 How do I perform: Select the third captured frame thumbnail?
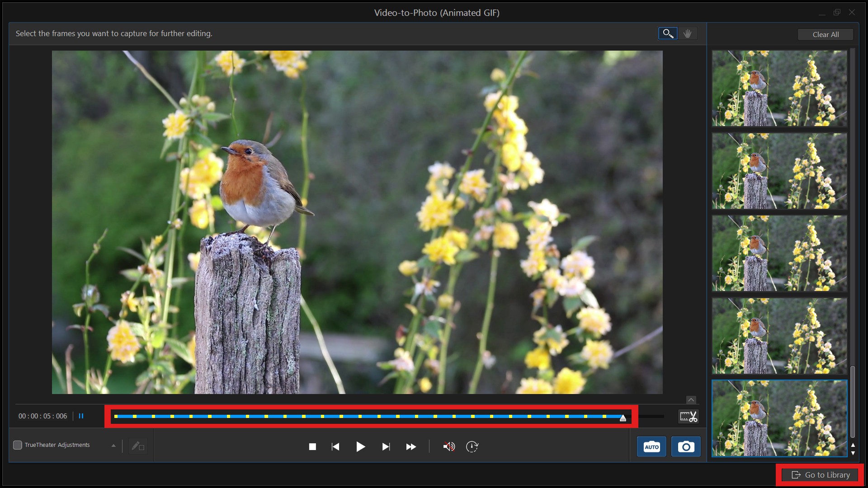779,253
